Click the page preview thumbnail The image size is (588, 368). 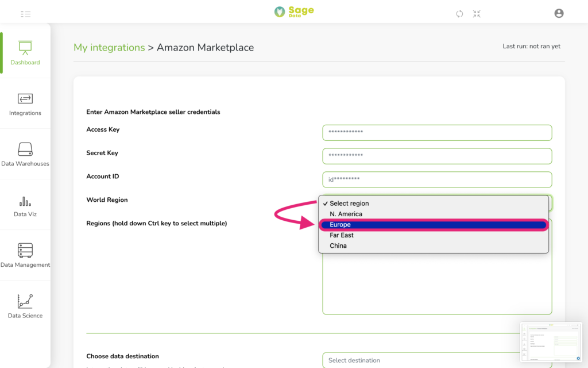(551, 342)
